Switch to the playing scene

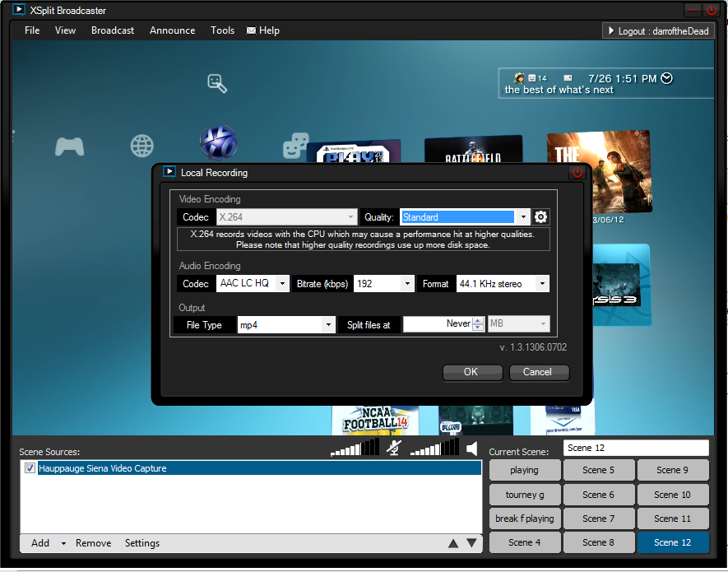(525, 470)
